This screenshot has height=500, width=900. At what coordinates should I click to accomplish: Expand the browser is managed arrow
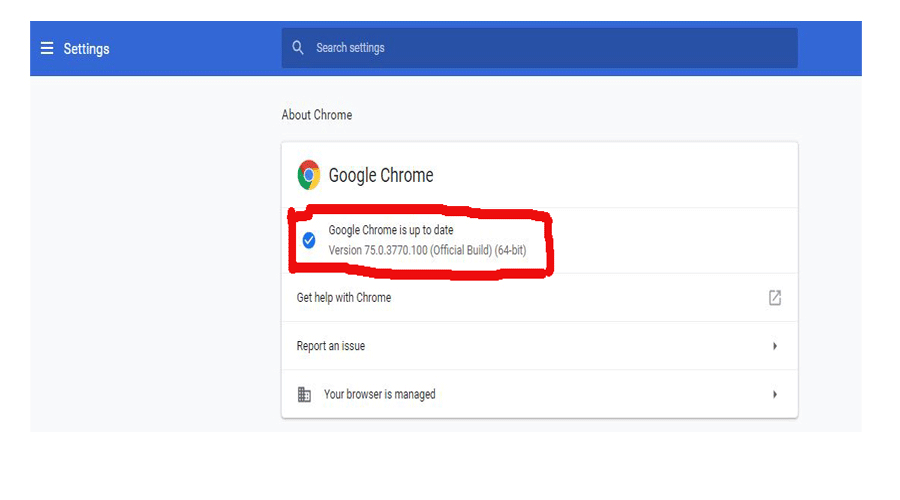click(775, 394)
